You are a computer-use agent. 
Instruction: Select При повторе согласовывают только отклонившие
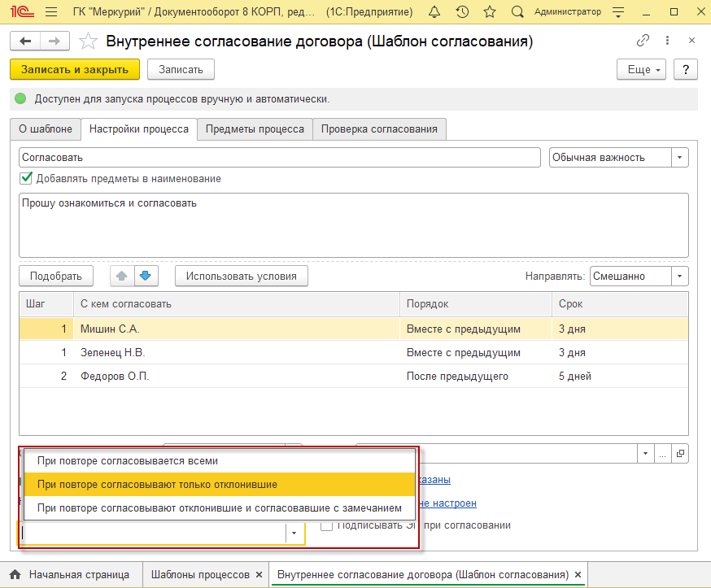click(220, 484)
